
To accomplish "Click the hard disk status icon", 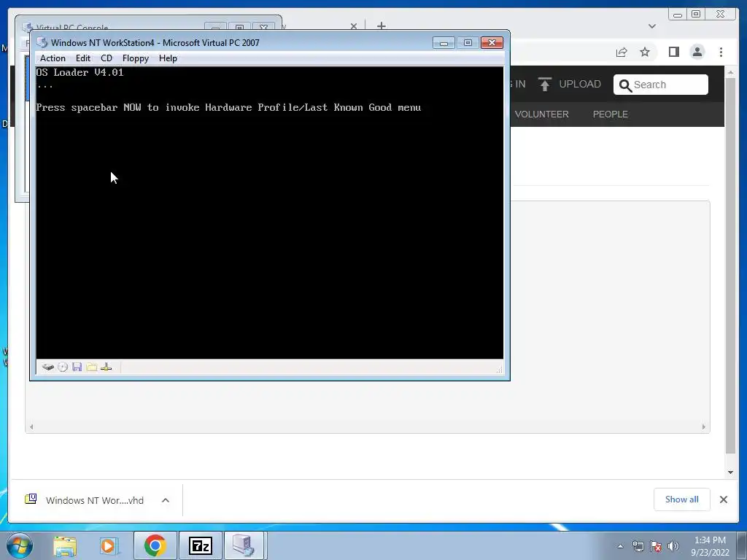I will pyautogui.click(x=47, y=367).
